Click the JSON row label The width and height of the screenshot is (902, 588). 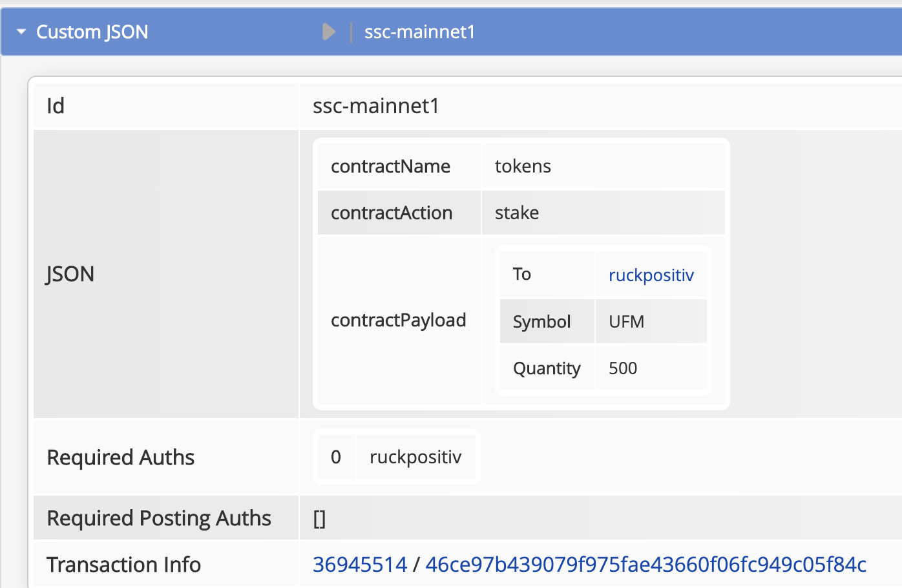coord(70,274)
